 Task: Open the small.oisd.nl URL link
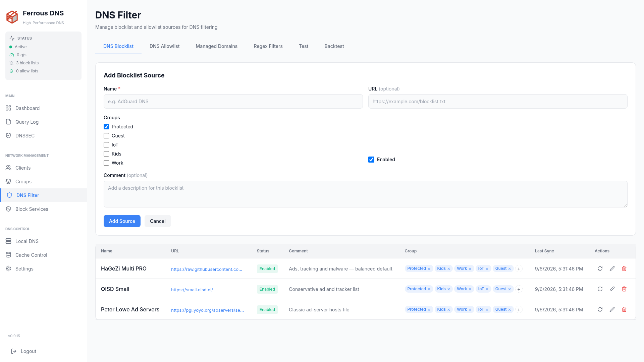192,290
